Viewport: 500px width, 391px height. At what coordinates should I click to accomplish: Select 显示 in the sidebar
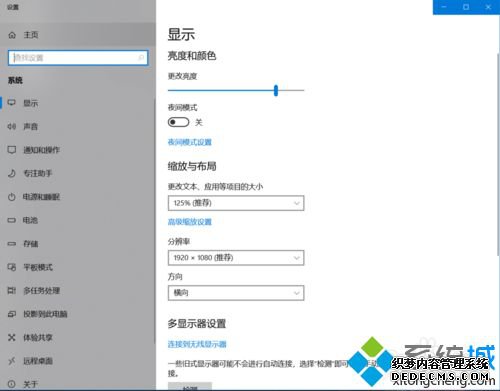click(78, 103)
